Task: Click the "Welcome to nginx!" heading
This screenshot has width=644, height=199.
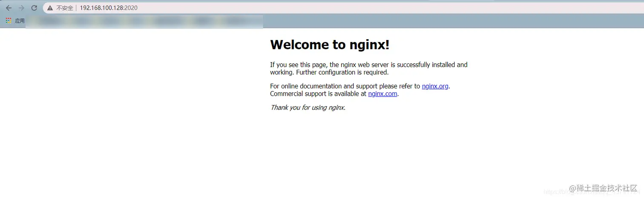Action: tap(330, 45)
